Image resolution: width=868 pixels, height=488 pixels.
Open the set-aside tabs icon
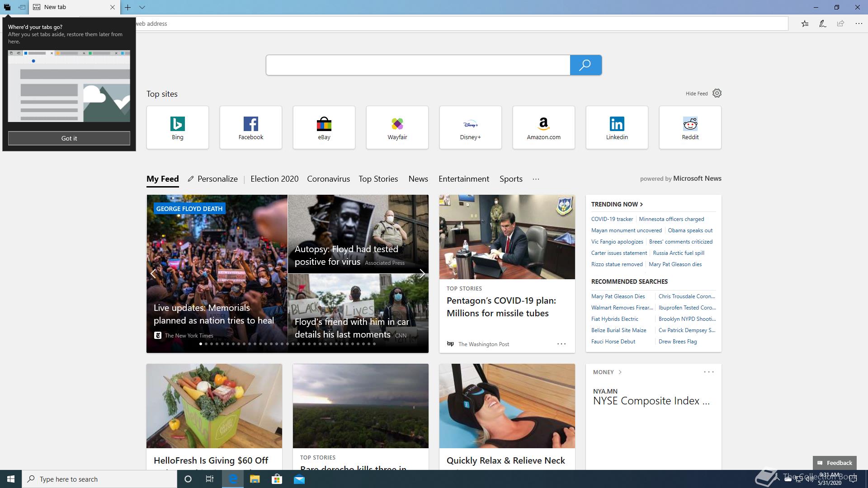point(7,7)
